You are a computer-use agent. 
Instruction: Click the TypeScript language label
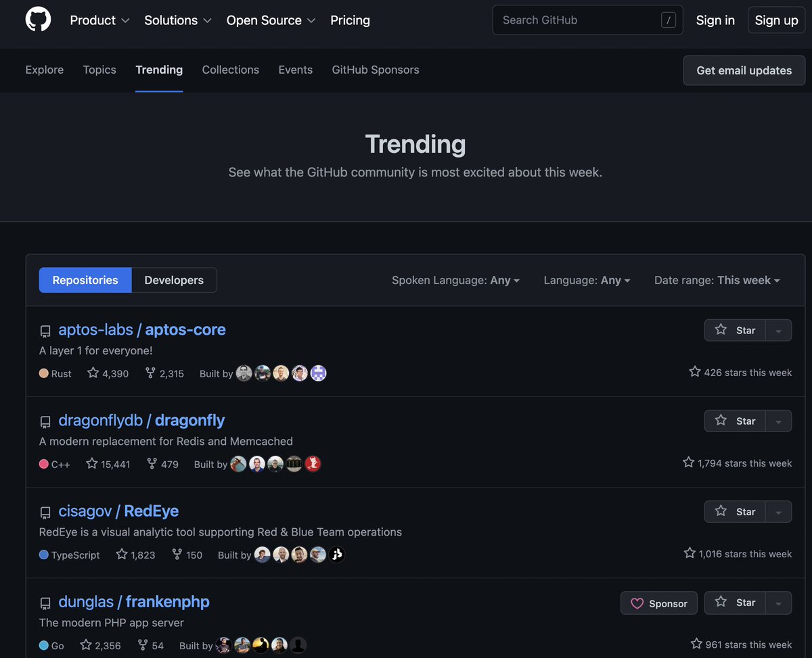click(x=70, y=555)
